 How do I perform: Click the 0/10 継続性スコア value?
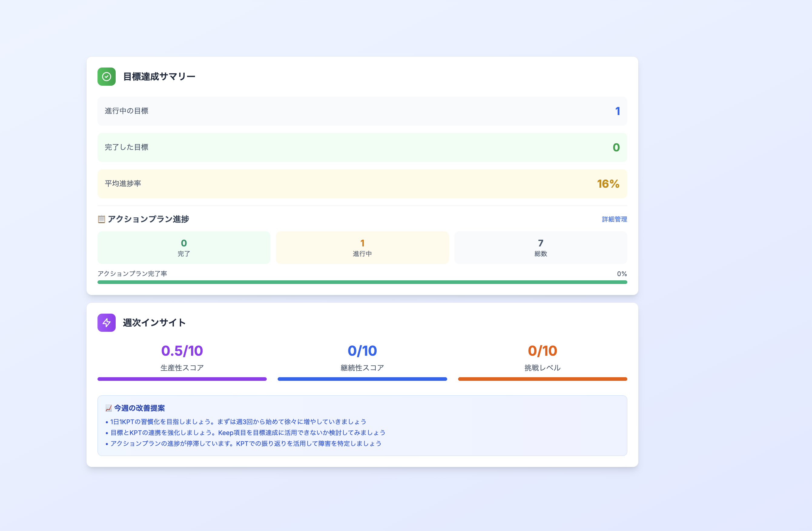362,351
